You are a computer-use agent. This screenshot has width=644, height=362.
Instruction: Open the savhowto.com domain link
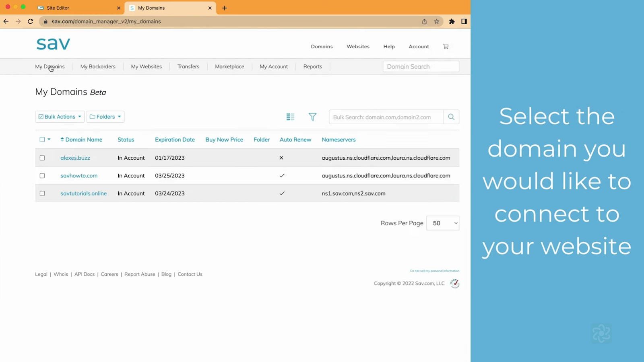click(x=79, y=176)
